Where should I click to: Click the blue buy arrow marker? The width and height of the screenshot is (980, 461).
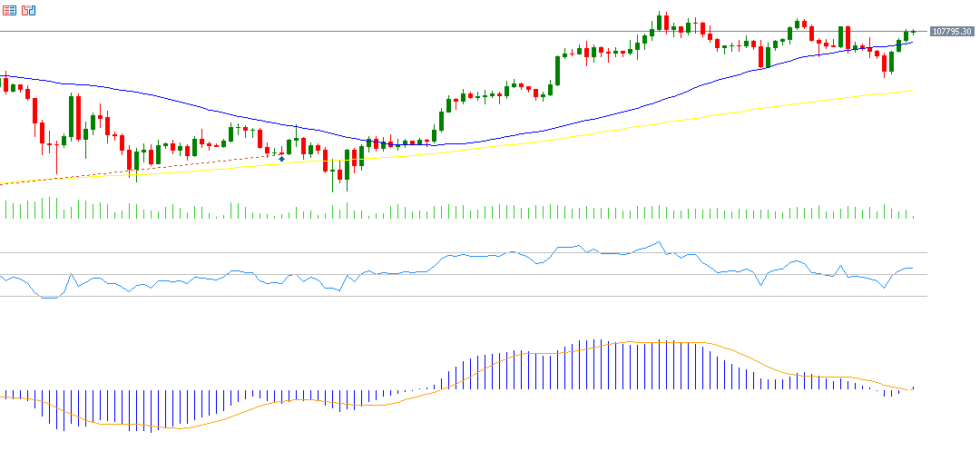pyautogui.click(x=281, y=159)
